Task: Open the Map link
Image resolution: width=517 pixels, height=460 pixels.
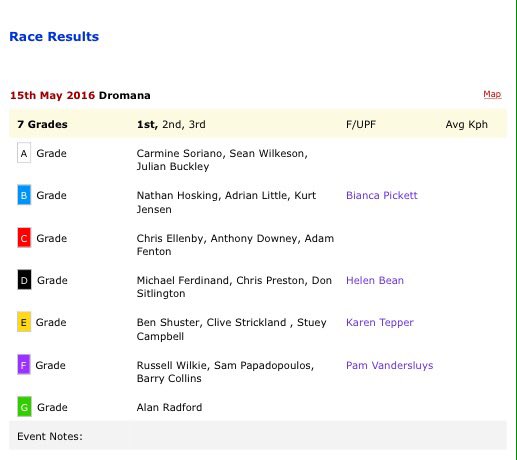Action: tap(492, 94)
